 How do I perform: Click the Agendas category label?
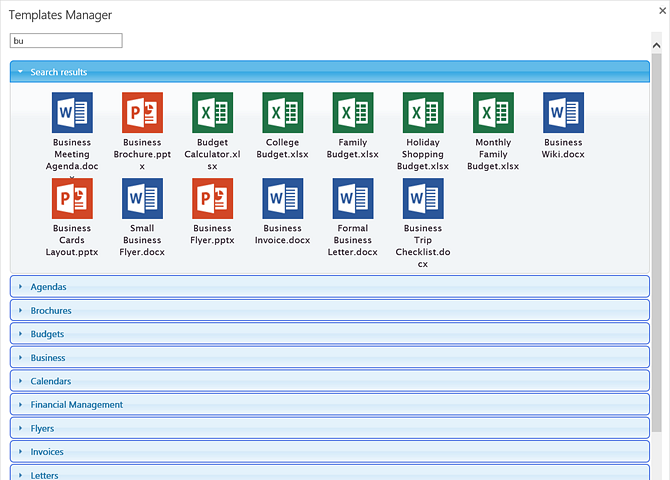[x=48, y=287]
